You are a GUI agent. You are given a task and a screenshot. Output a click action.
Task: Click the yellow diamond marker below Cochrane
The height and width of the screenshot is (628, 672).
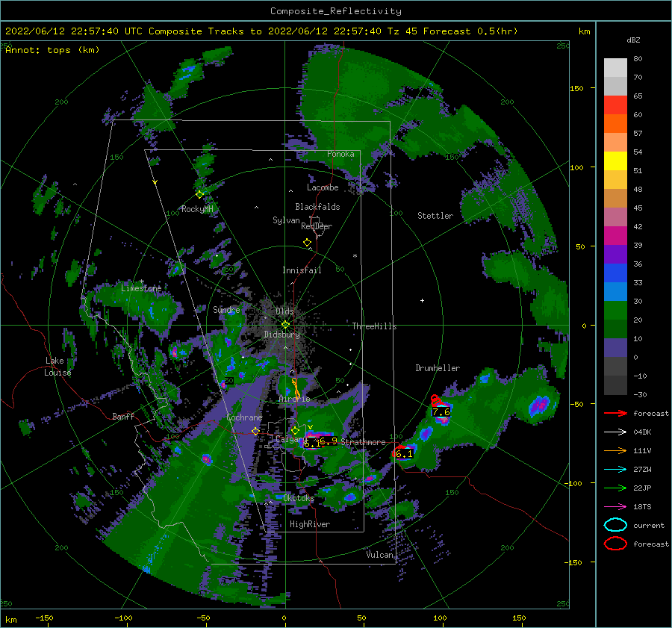pos(255,432)
